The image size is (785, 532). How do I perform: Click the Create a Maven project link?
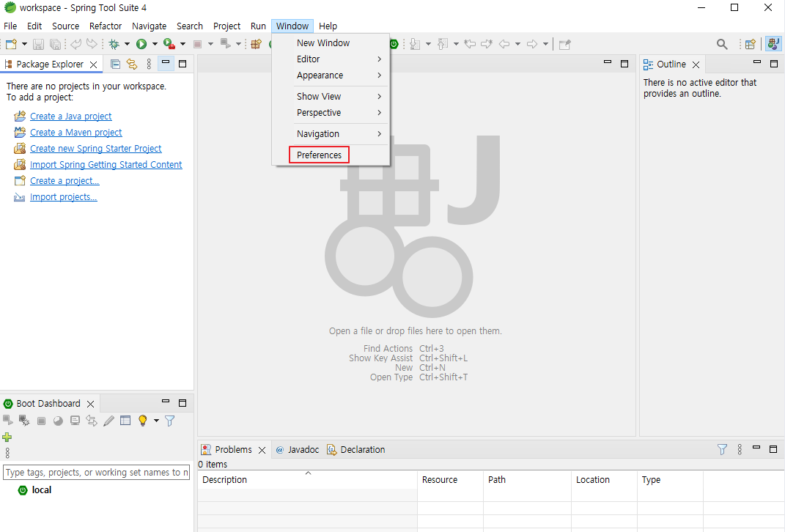tap(75, 132)
